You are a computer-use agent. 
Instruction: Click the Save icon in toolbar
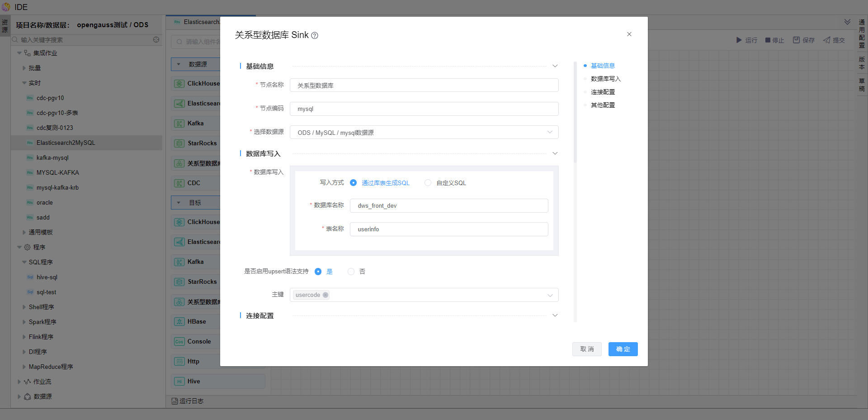point(796,40)
